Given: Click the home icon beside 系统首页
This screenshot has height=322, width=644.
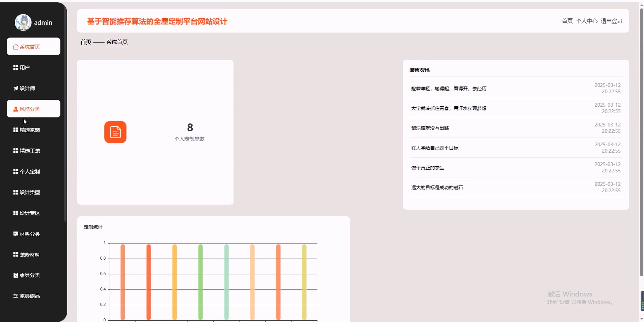Looking at the screenshot, I should (15, 47).
